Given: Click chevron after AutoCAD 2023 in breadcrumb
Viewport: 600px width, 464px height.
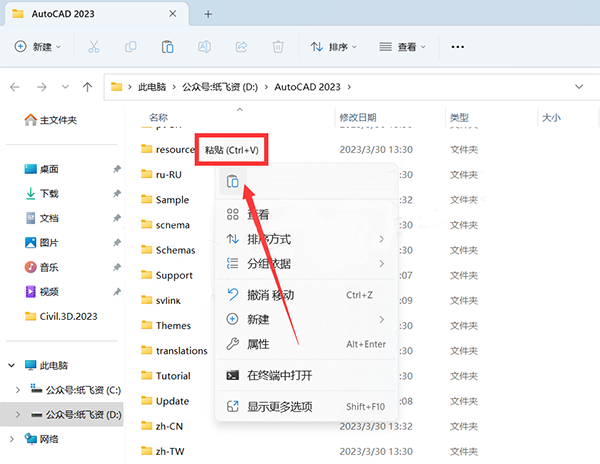Looking at the screenshot, I should coord(349,87).
